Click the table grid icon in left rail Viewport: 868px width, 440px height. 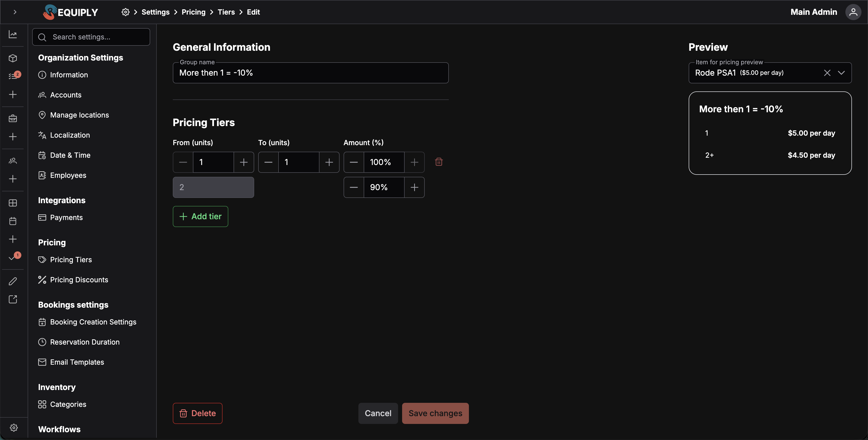tap(13, 203)
